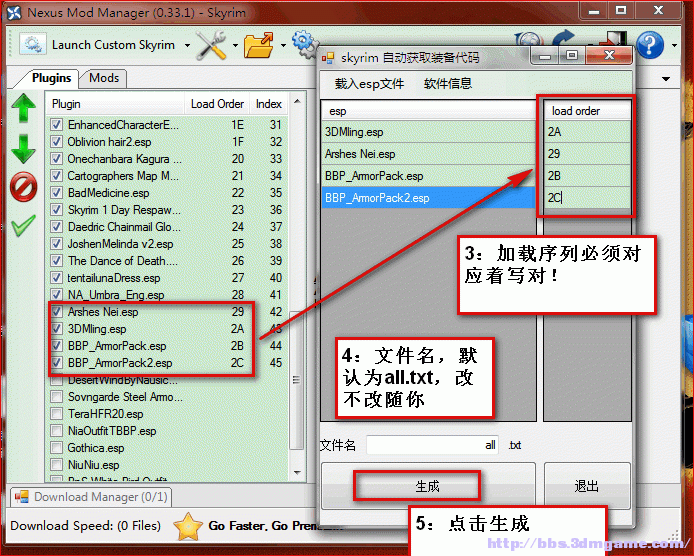Click the red disable all plugins icon
Screen dimensions: 694x556
point(23,186)
